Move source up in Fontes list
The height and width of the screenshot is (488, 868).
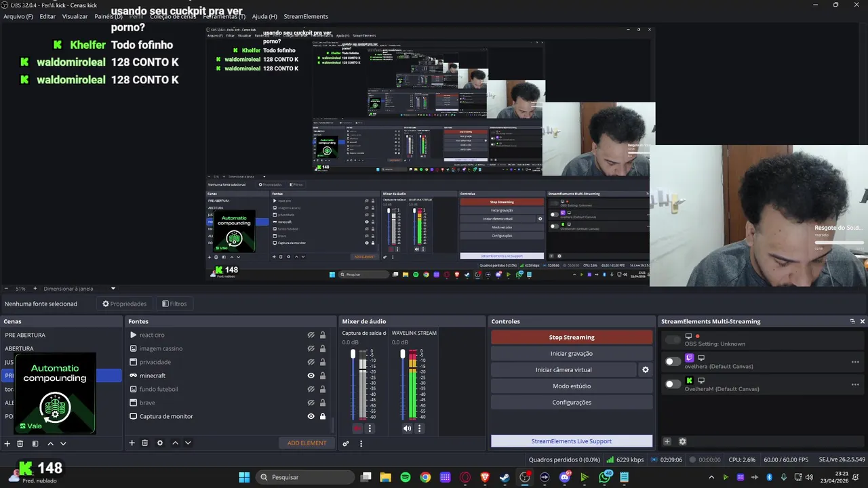[x=175, y=443]
